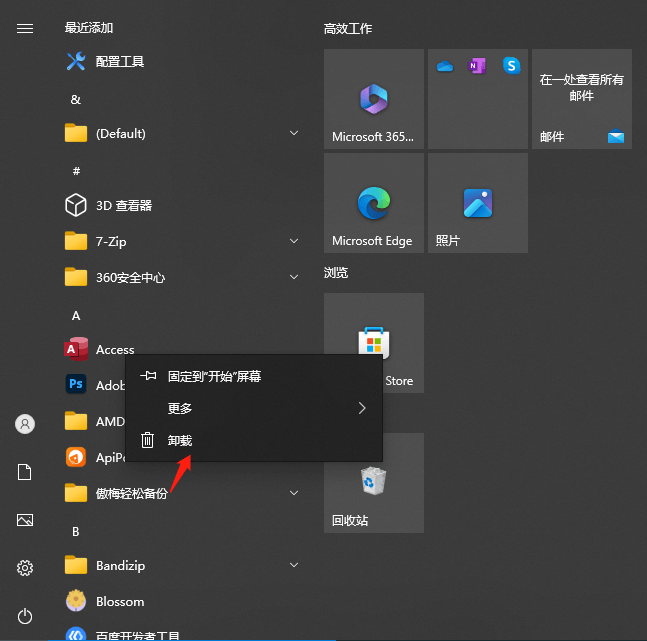Viewport: 647px width, 641px height.
Task: Click the 浏览 group title
Action: pyautogui.click(x=336, y=273)
